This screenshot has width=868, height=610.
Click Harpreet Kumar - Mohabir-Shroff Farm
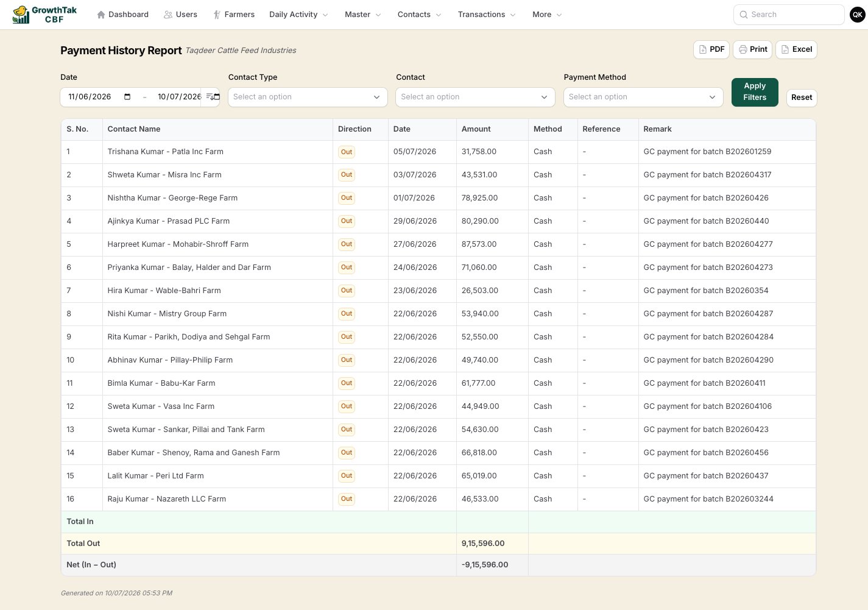tap(178, 244)
